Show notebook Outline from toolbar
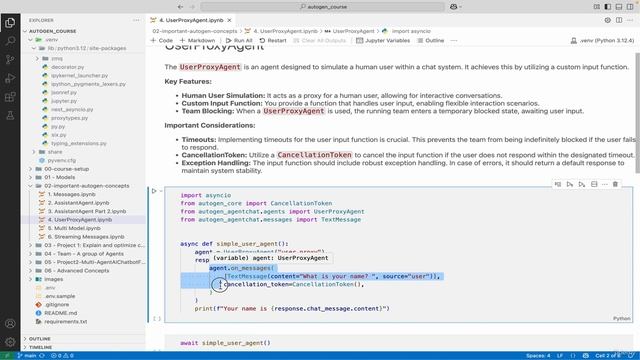The height and width of the screenshot is (360, 640). [431, 40]
